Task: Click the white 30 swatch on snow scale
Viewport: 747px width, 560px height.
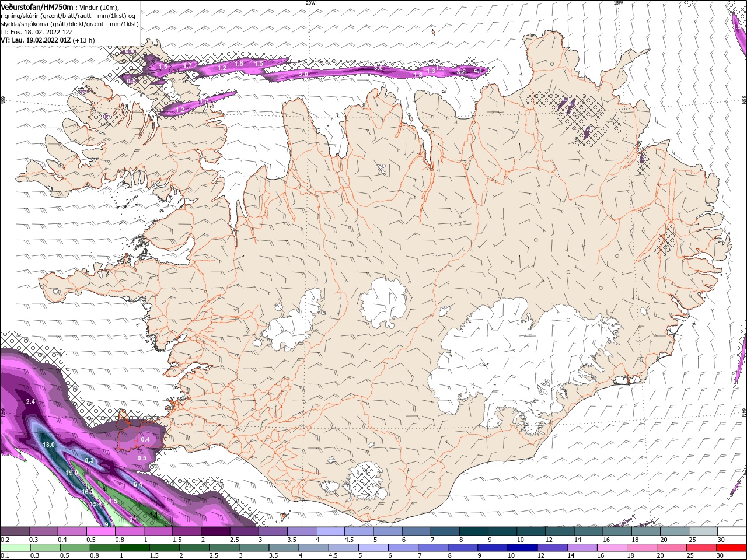Action: click(731, 531)
